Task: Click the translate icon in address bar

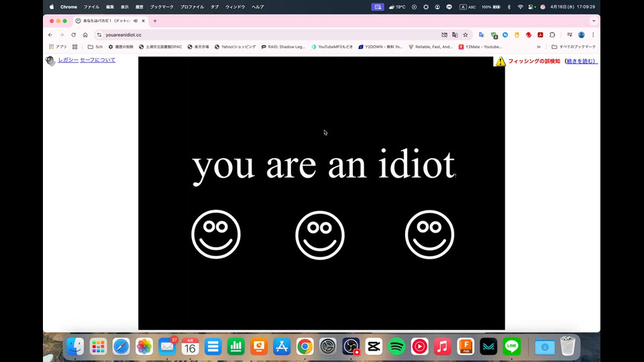Action: click(455, 35)
